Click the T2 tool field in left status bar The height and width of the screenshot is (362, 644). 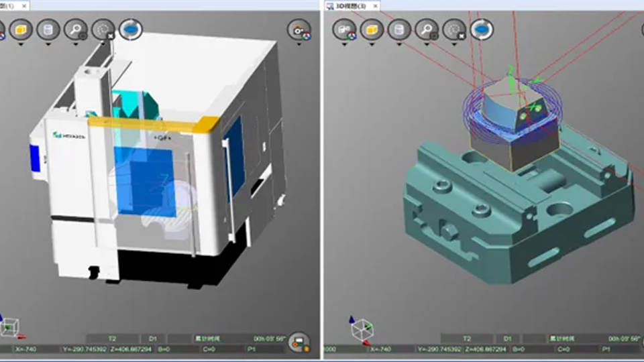click(111, 339)
